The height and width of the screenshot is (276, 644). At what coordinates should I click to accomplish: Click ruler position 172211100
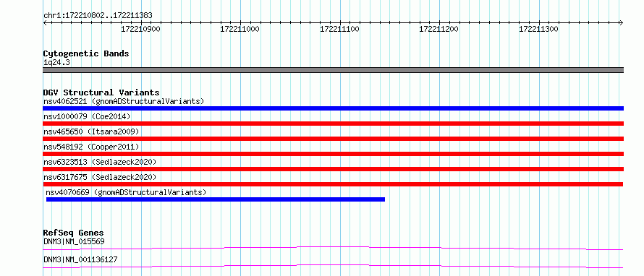[x=339, y=29]
